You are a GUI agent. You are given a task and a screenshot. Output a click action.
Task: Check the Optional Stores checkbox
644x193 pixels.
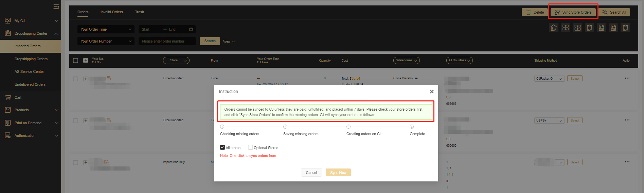250,147
